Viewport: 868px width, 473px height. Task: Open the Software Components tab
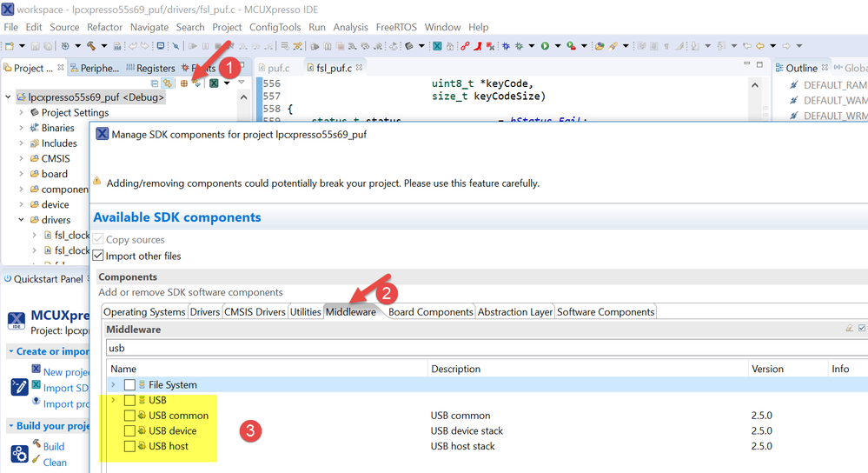click(606, 312)
